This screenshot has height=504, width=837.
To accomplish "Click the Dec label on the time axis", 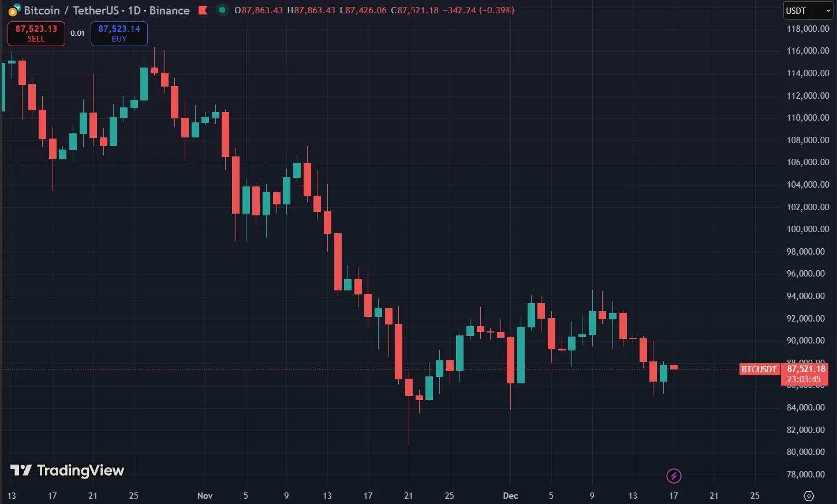I will point(510,495).
